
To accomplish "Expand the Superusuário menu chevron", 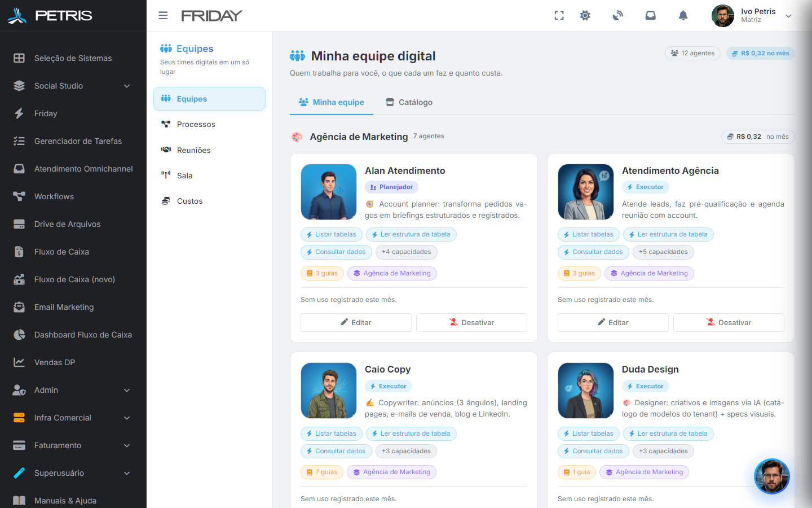I will point(127,473).
